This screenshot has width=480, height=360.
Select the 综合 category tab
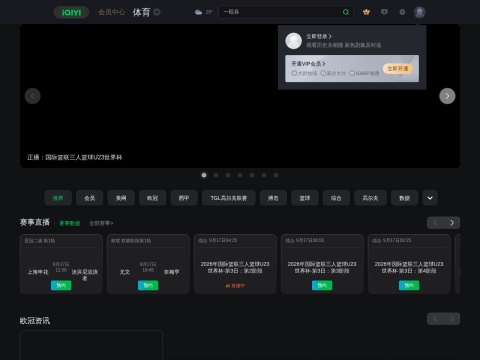336,198
